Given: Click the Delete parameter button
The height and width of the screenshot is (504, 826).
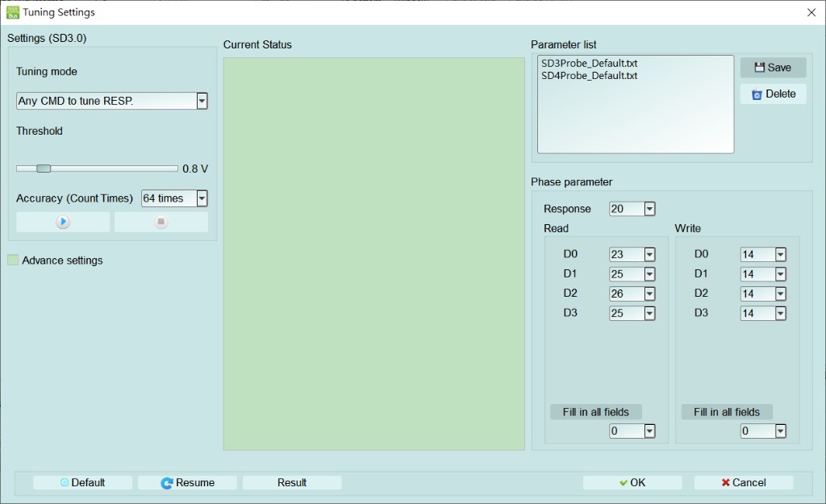Looking at the screenshot, I should pos(773,94).
